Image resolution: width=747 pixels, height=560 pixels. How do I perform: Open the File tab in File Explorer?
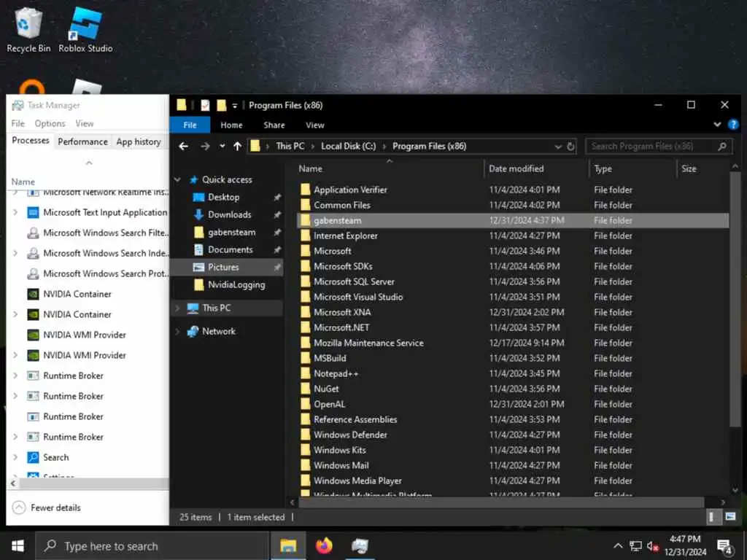pyautogui.click(x=190, y=125)
